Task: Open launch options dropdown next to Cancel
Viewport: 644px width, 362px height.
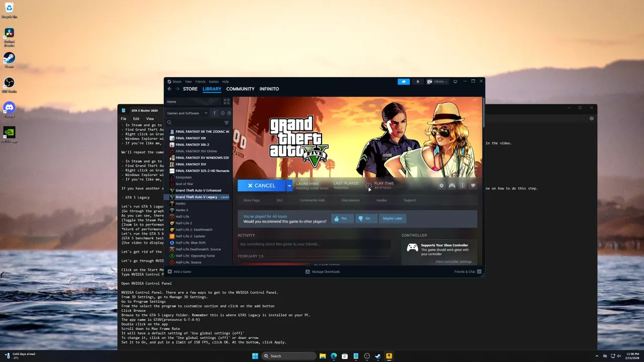Action: tap(289, 186)
